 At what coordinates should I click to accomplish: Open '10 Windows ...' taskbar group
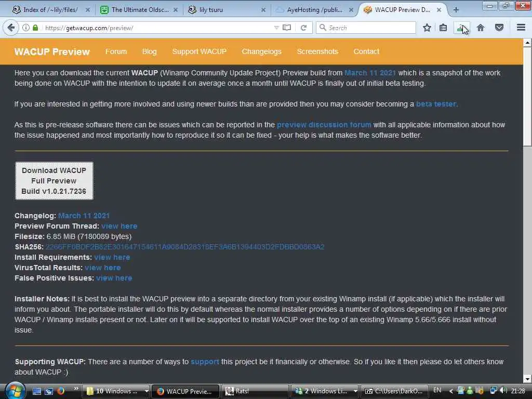117,391
